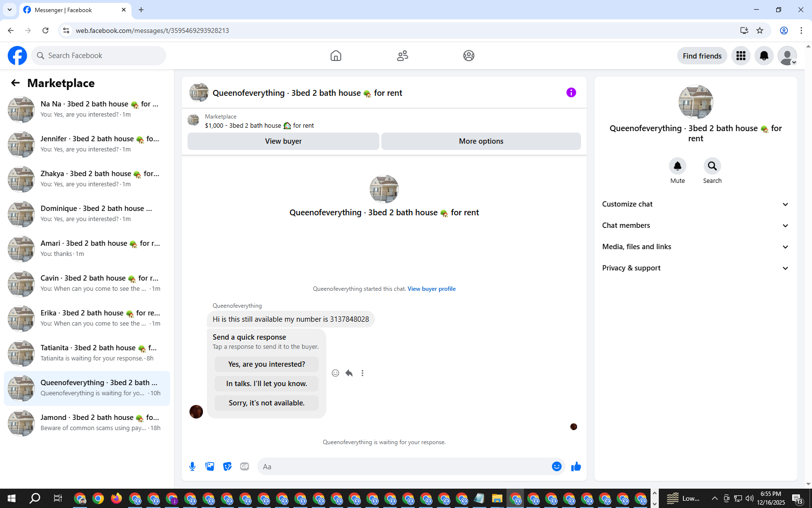Open the Windows Start menu
Viewport: 812px width, 508px height.
pyautogui.click(x=12, y=498)
